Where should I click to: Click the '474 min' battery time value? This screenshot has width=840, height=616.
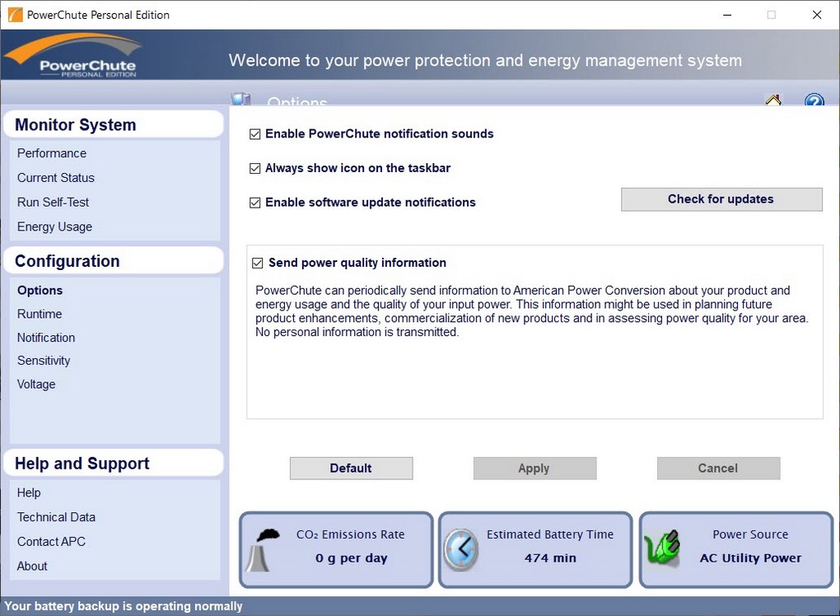pyautogui.click(x=550, y=558)
